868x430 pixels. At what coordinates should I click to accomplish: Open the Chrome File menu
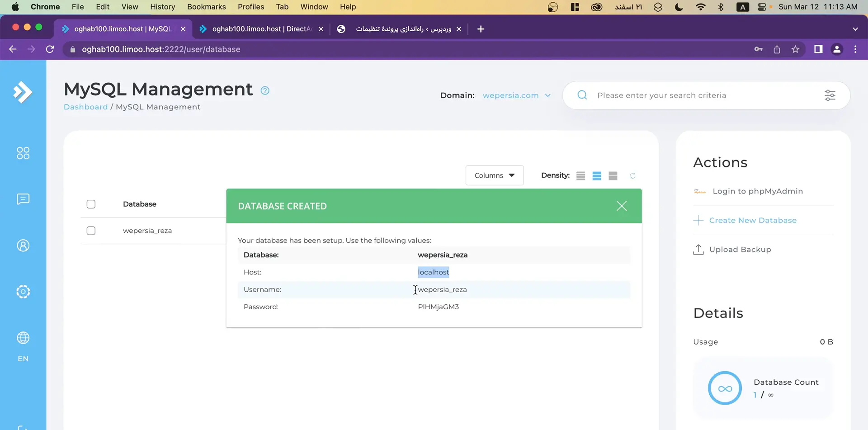pos(78,7)
